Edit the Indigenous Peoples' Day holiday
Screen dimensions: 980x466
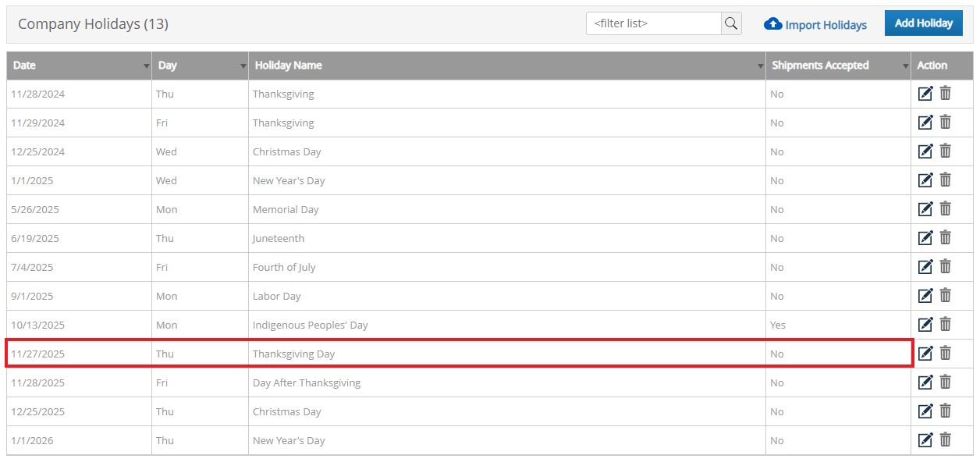coord(925,325)
